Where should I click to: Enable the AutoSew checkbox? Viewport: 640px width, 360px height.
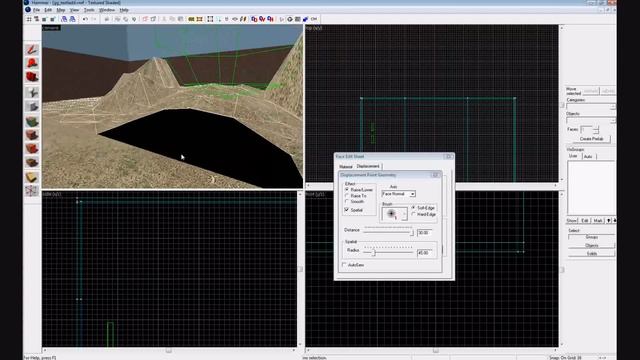click(x=344, y=265)
